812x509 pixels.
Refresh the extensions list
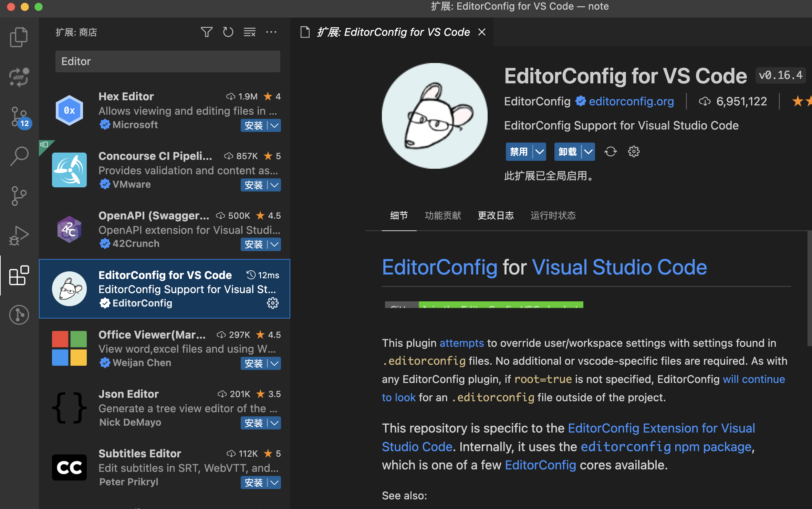tap(228, 32)
